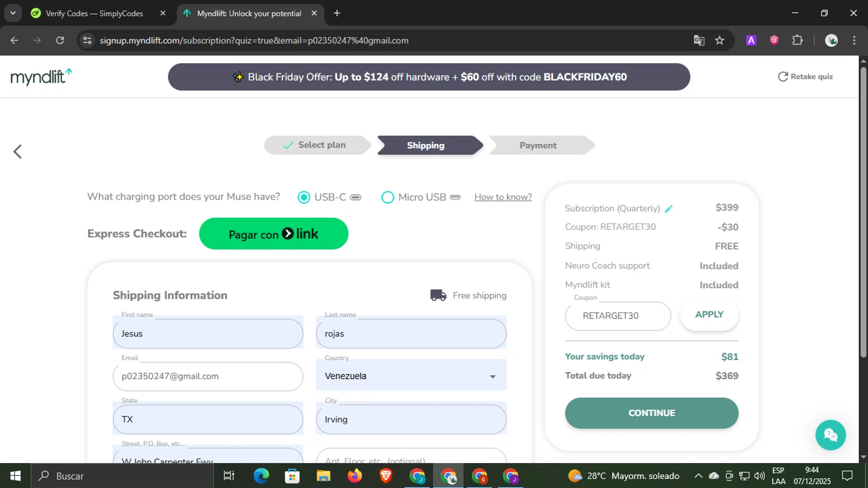Click the site information icon in the address bar

point(87,41)
